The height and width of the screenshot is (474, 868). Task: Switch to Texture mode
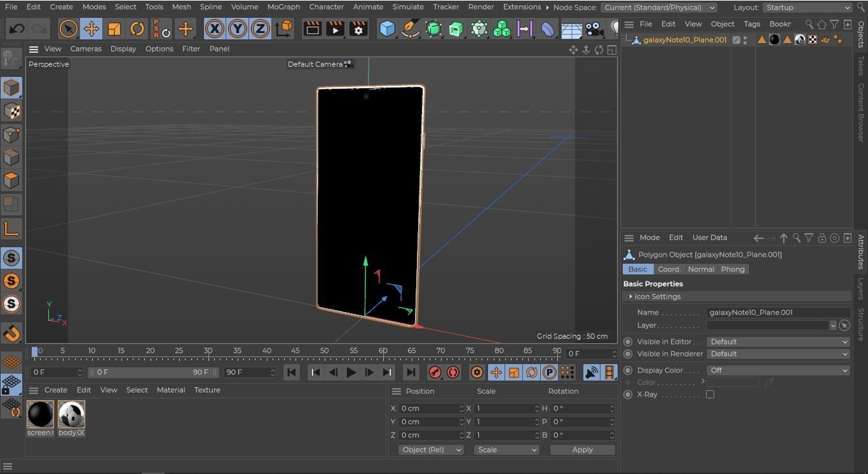pyautogui.click(x=11, y=111)
